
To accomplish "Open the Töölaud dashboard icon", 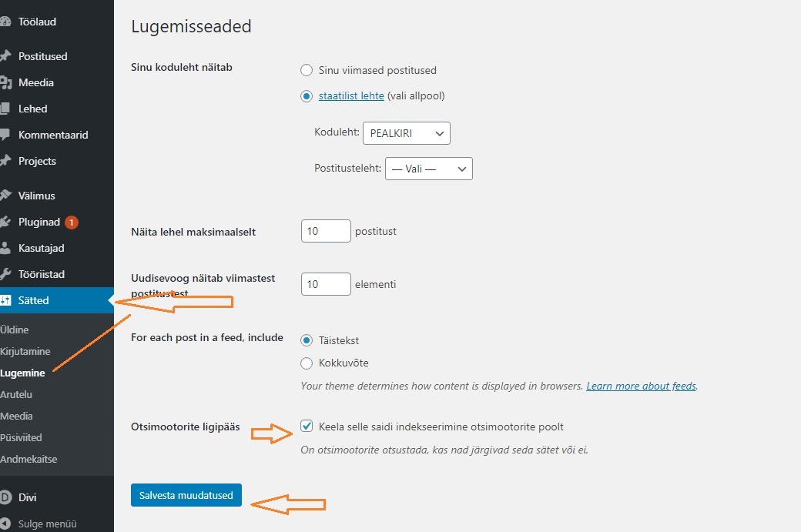I will click(5, 22).
